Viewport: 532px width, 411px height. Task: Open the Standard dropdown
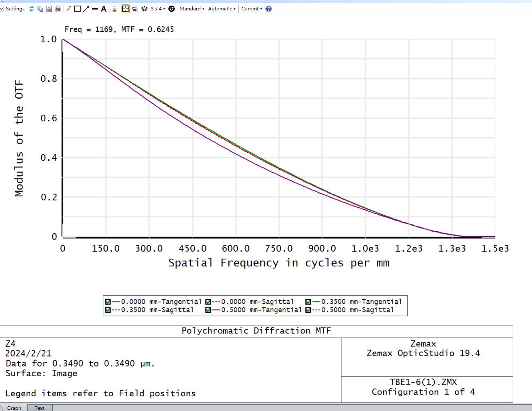(x=192, y=9)
